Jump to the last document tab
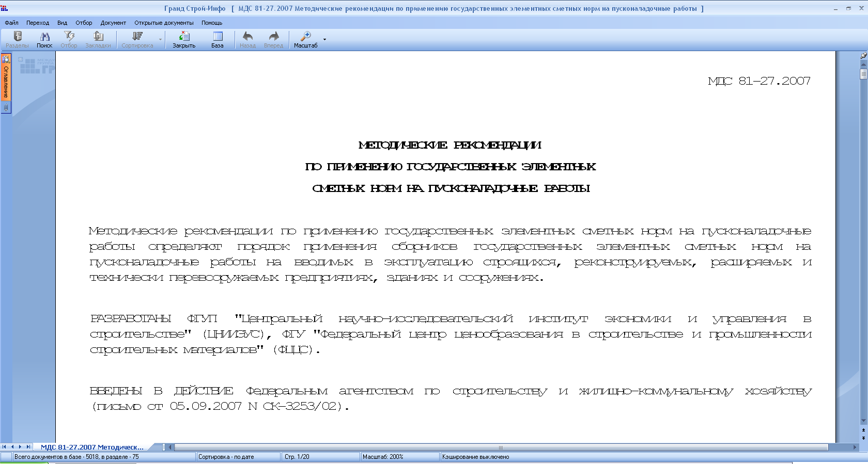 click(x=28, y=447)
